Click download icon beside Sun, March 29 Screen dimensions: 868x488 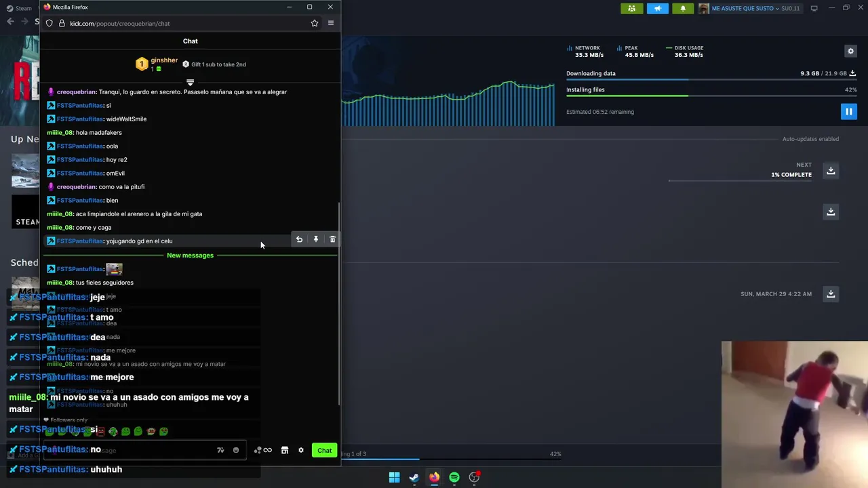coord(831,293)
